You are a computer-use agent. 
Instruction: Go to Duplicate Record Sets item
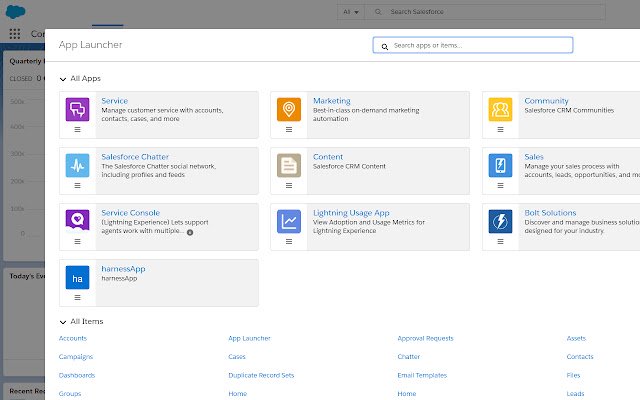tap(261, 376)
